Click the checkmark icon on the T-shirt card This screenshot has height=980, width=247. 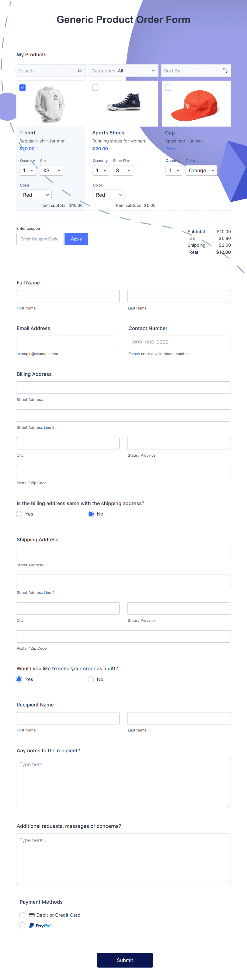[22, 87]
